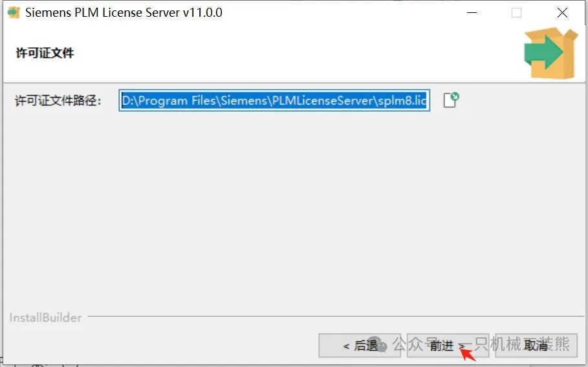
Task: Click the 许可证文件路径 label
Action: [x=58, y=101]
